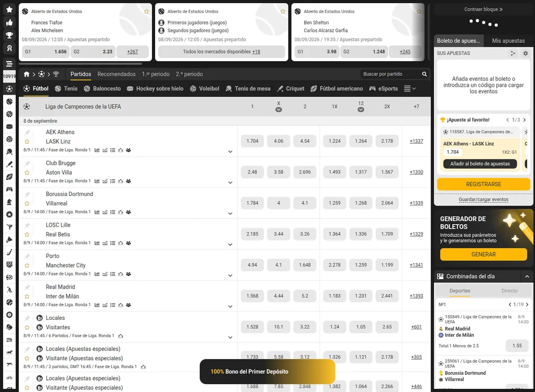The height and width of the screenshot is (392, 535).
Task: Favorite the Porto vs Manchester City match
Action: [x=27, y=266]
